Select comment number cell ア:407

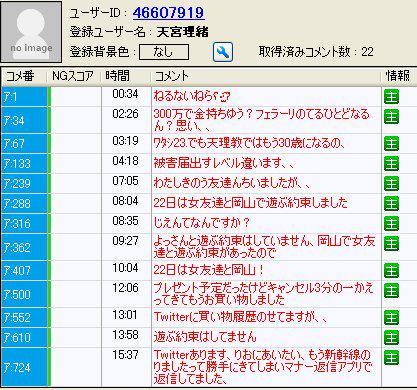24,271
